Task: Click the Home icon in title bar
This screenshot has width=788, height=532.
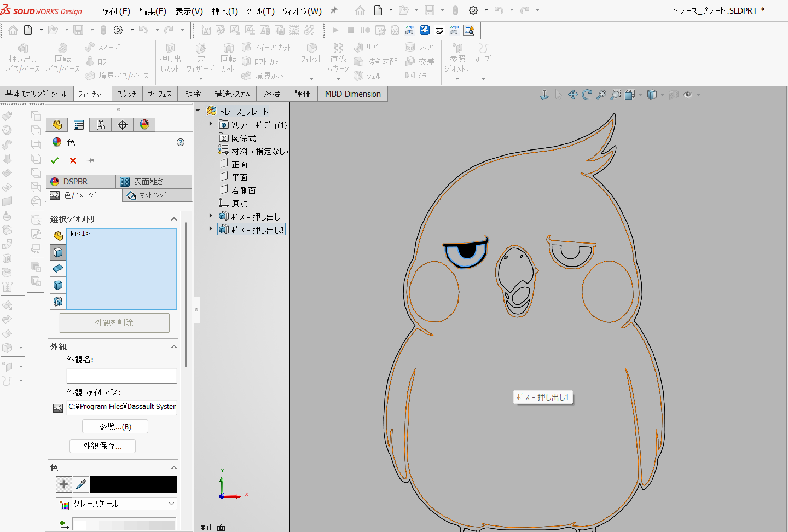Action: pos(360,10)
